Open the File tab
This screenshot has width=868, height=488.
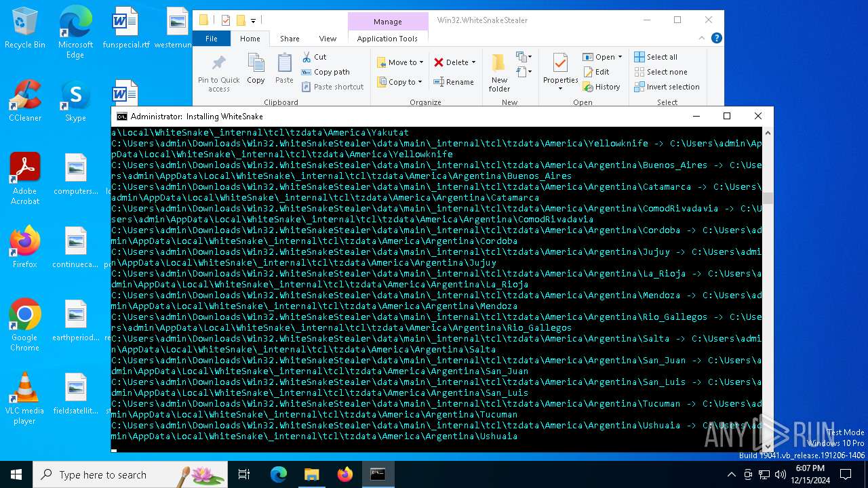click(212, 39)
